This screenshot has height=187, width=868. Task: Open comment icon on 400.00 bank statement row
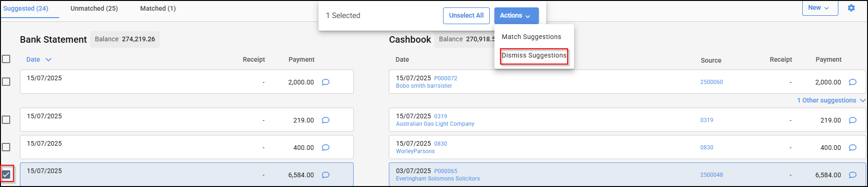(x=325, y=148)
